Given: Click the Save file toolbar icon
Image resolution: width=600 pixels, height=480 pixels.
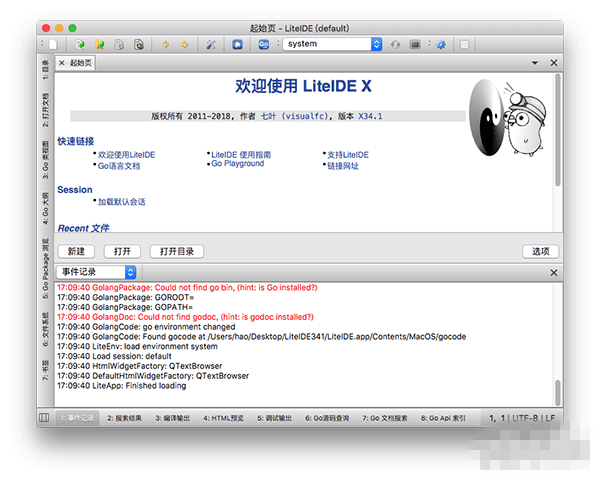Looking at the screenshot, I should click(x=119, y=44).
